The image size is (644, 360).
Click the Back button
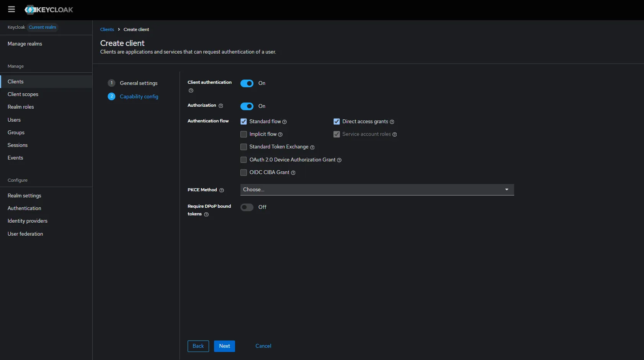[x=198, y=346]
